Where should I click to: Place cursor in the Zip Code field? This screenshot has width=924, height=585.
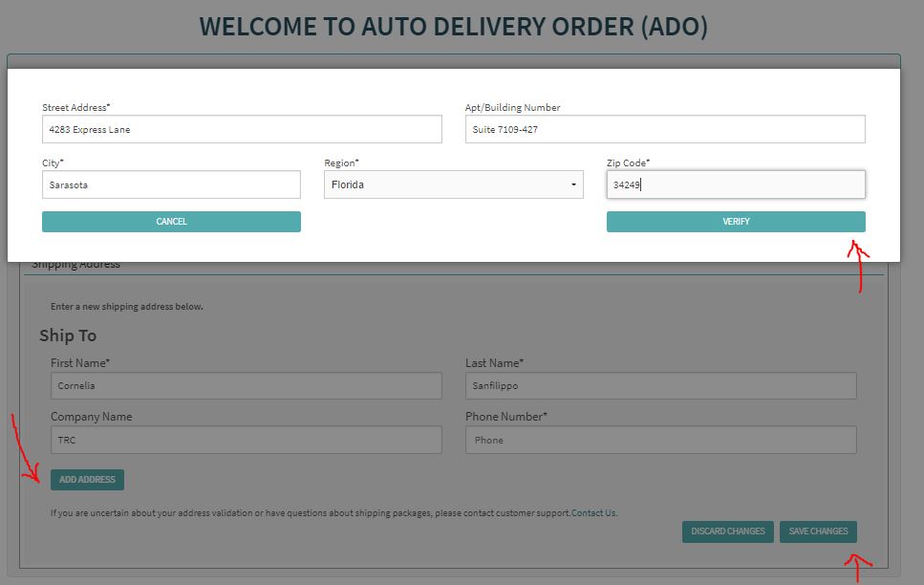pos(736,184)
